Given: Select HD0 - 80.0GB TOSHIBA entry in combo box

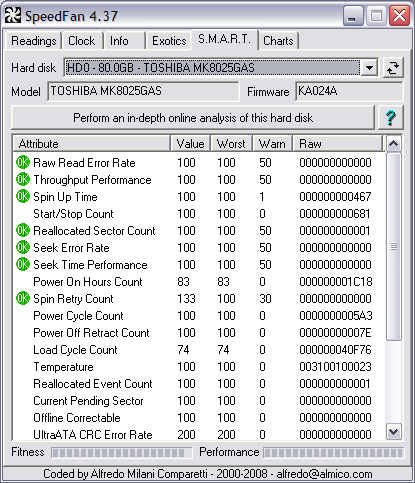Looking at the screenshot, I should (x=213, y=68).
